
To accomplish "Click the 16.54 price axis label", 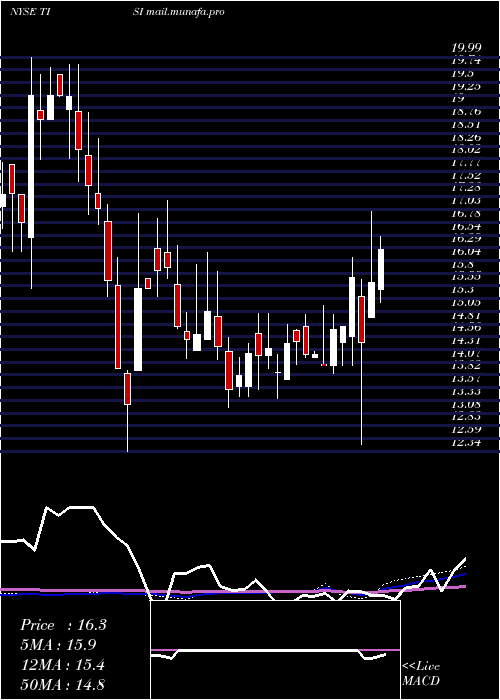I will 466,226.
